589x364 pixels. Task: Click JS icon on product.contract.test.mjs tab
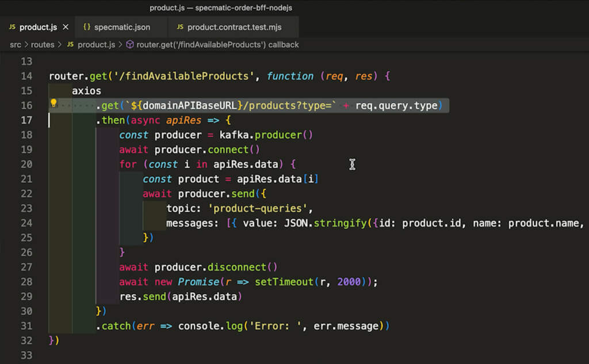(x=181, y=27)
